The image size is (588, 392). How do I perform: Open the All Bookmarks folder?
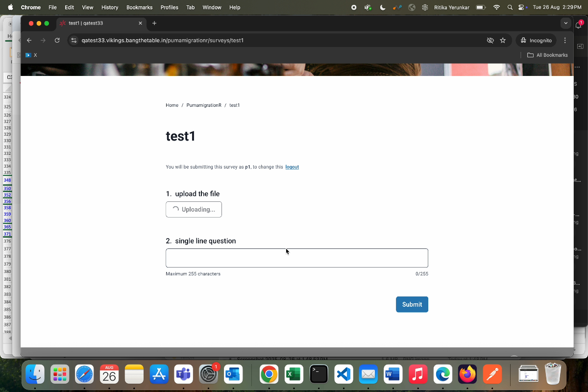pos(547,55)
